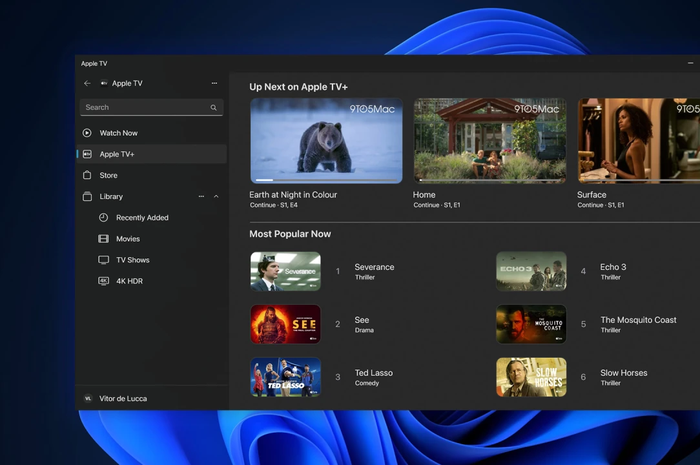700x465 pixels.
Task: Open the Ted Lasso poster thumbnail
Action: click(285, 377)
